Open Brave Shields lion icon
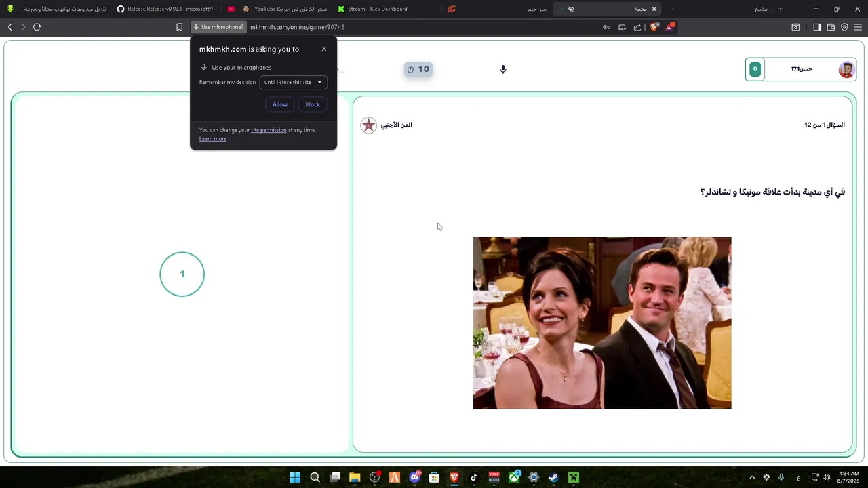 coord(654,27)
